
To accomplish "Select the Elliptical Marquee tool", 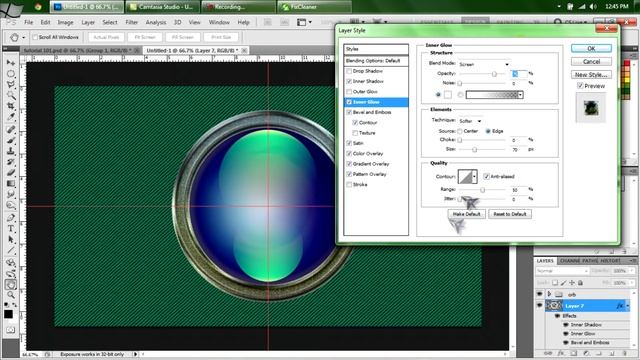I will (11, 73).
